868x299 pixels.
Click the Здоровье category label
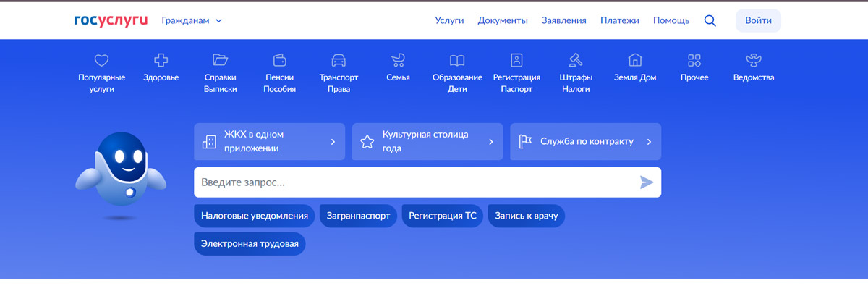click(161, 77)
